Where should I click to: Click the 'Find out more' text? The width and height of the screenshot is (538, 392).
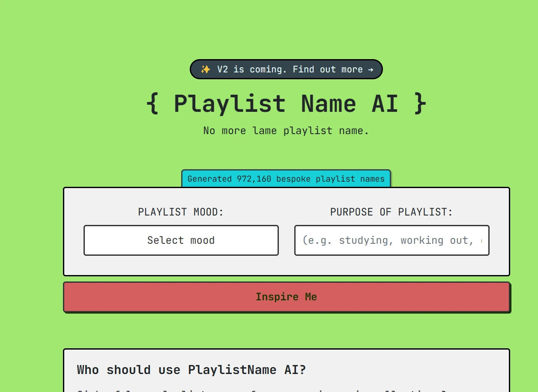[328, 69]
